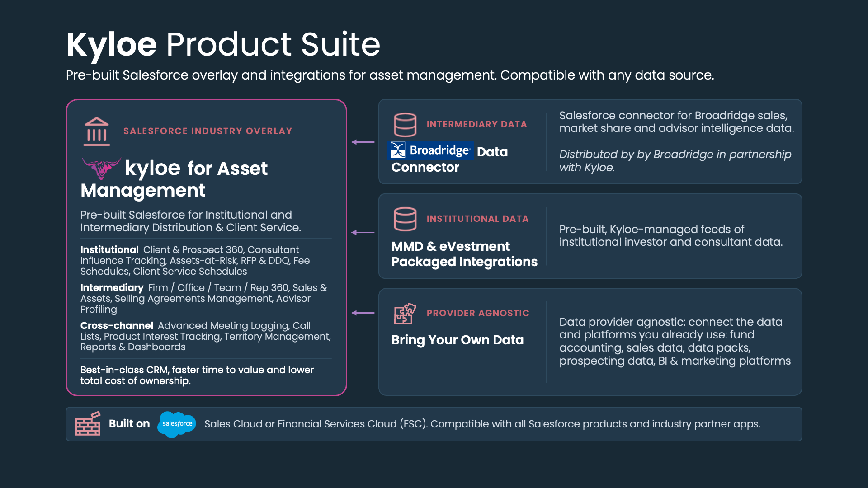Click the arrow beside MMD & eVestment card
Screen dimensions: 868x488
(x=363, y=232)
